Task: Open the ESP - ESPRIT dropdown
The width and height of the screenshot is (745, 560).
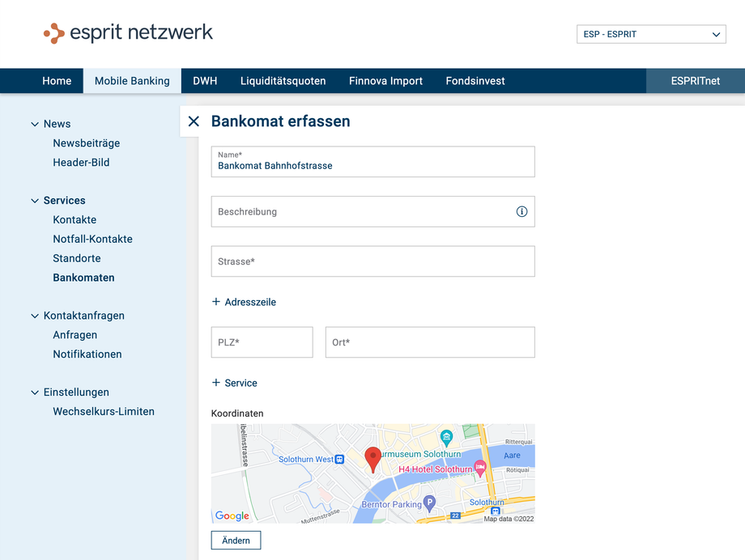Action: 651,35
